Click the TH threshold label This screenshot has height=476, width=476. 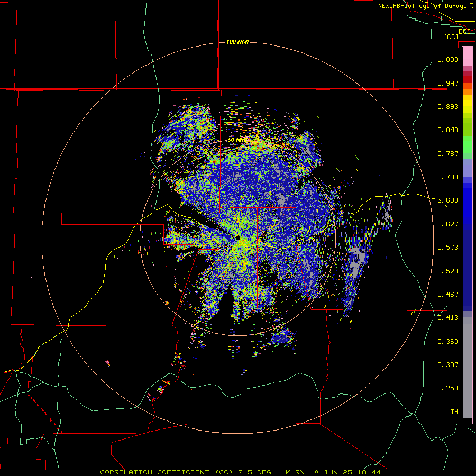coord(454,412)
